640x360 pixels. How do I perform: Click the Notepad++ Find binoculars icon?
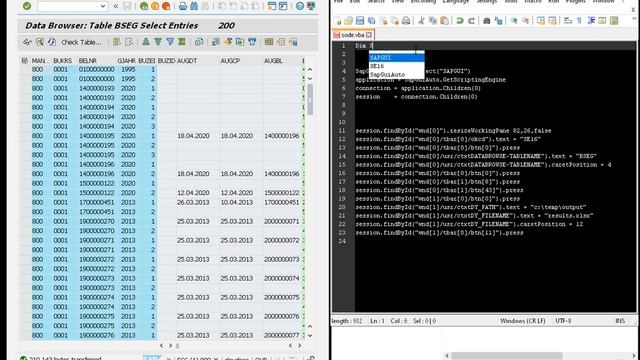(487, 20)
